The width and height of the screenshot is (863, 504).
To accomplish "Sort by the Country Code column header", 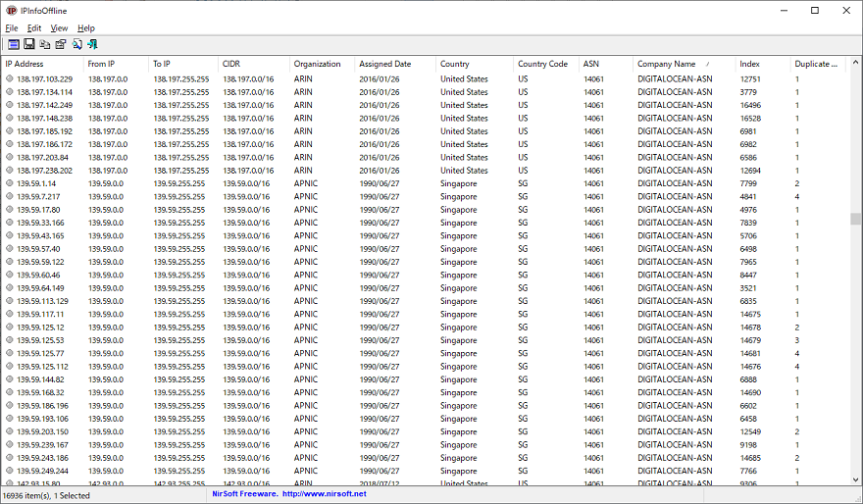I will 546,64.
